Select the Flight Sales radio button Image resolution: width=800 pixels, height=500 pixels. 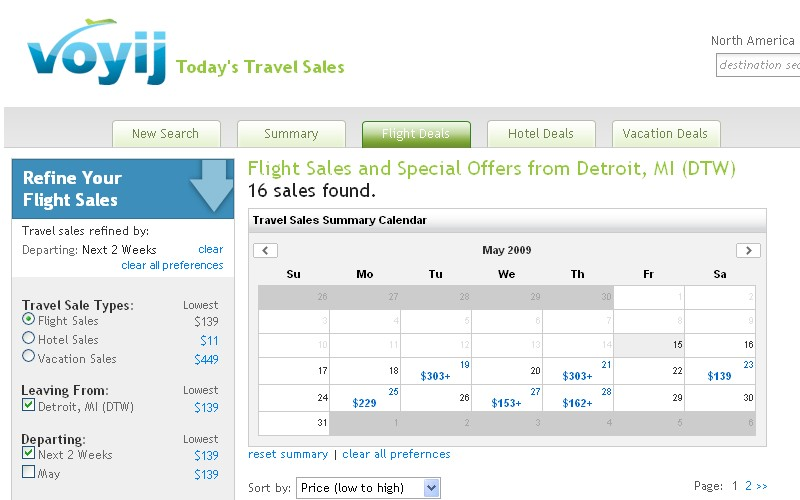pyautogui.click(x=29, y=319)
